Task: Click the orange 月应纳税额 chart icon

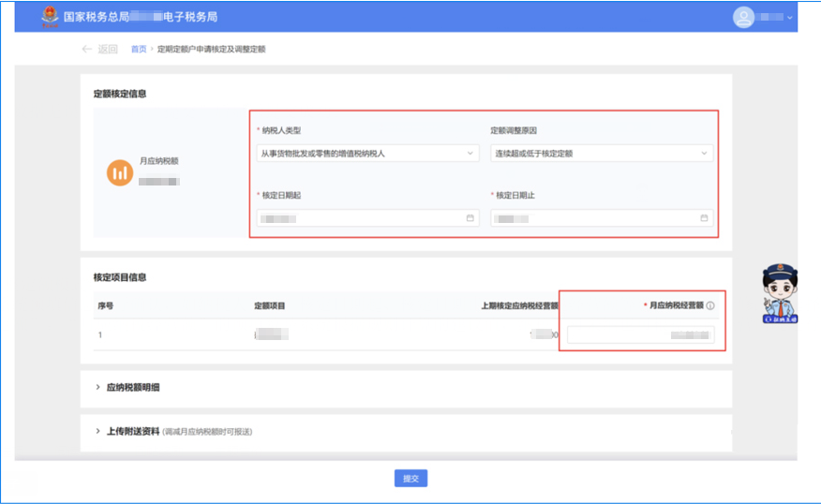Action: [x=119, y=172]
